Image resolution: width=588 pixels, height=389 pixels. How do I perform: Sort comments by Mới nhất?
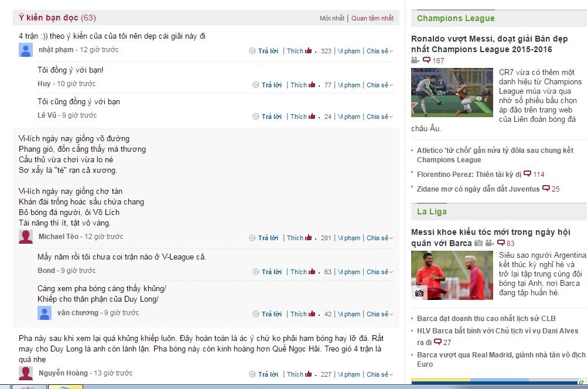[x=332, y=18]
